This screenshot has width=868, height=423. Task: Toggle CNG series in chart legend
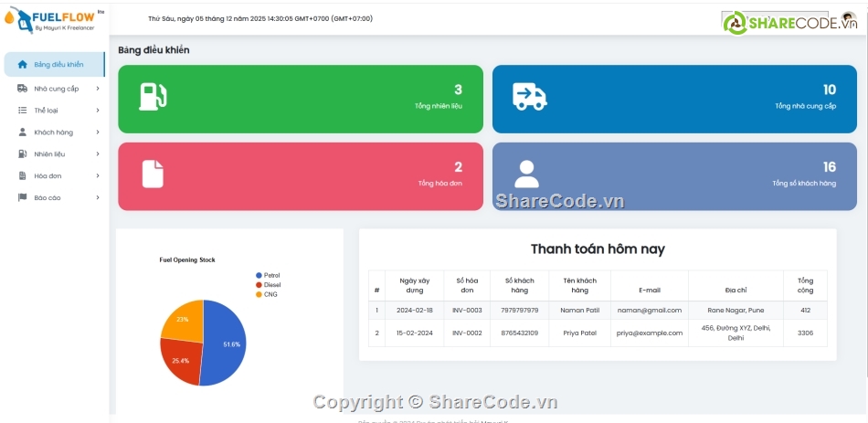270,294
